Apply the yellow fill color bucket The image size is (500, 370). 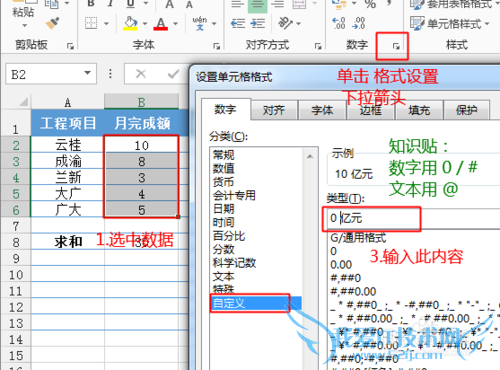point(130,23)
